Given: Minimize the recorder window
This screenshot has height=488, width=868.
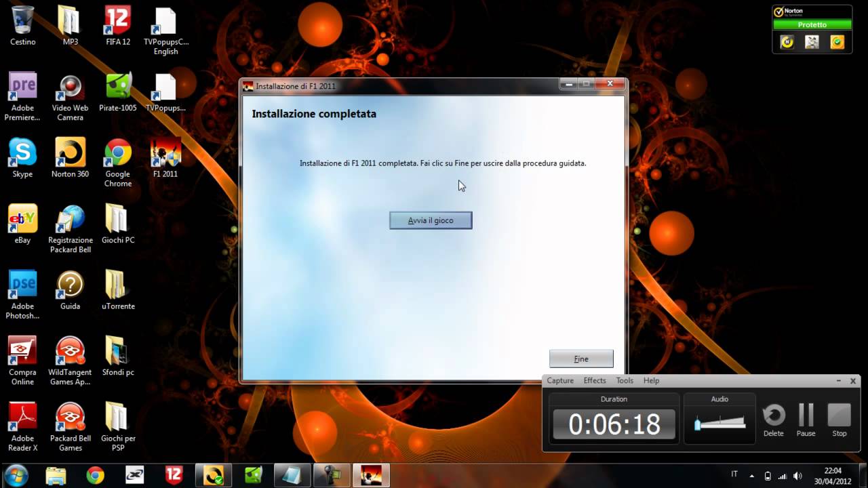Looking at the screenshot, I should click(x=839, y=381).
